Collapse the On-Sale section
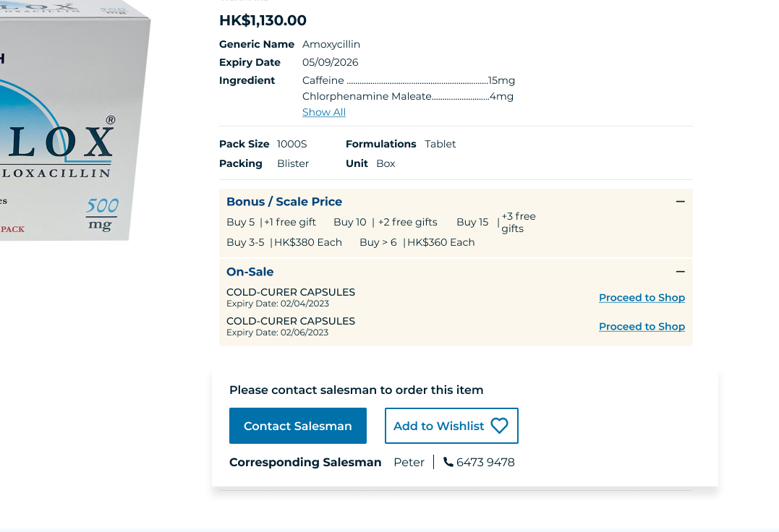The height and width of the screenshot is (532, 779). tap(680, 272)
